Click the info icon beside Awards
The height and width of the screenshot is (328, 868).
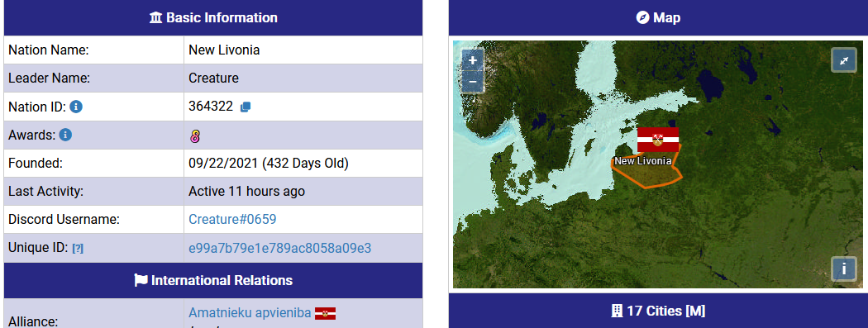coord(65,135)
